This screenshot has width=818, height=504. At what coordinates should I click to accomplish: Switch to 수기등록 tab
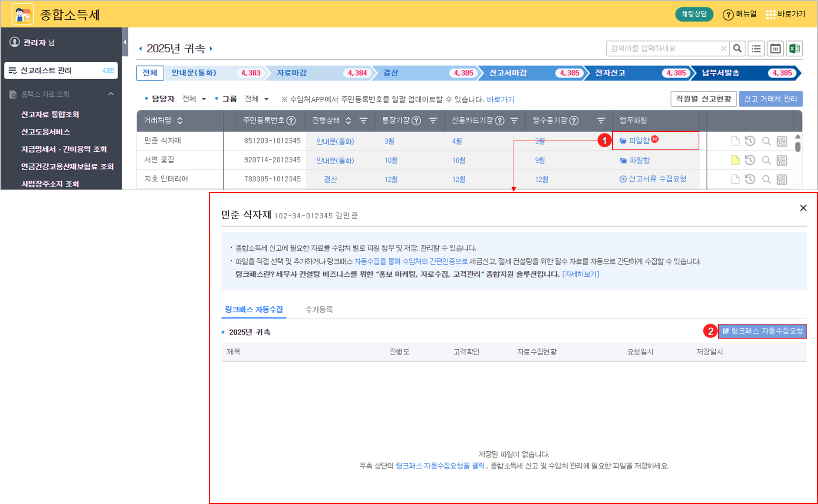(x=319, y=309)
